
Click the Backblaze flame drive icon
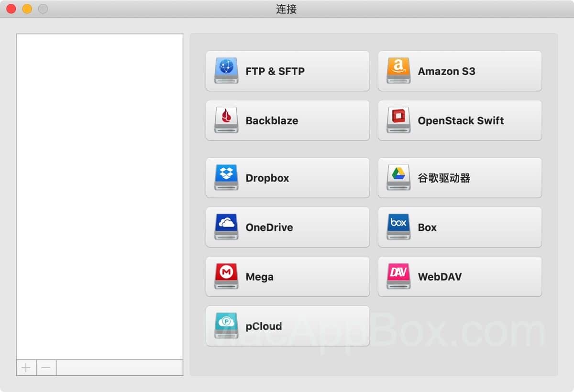pyautogui.click(x=226, y=120)
